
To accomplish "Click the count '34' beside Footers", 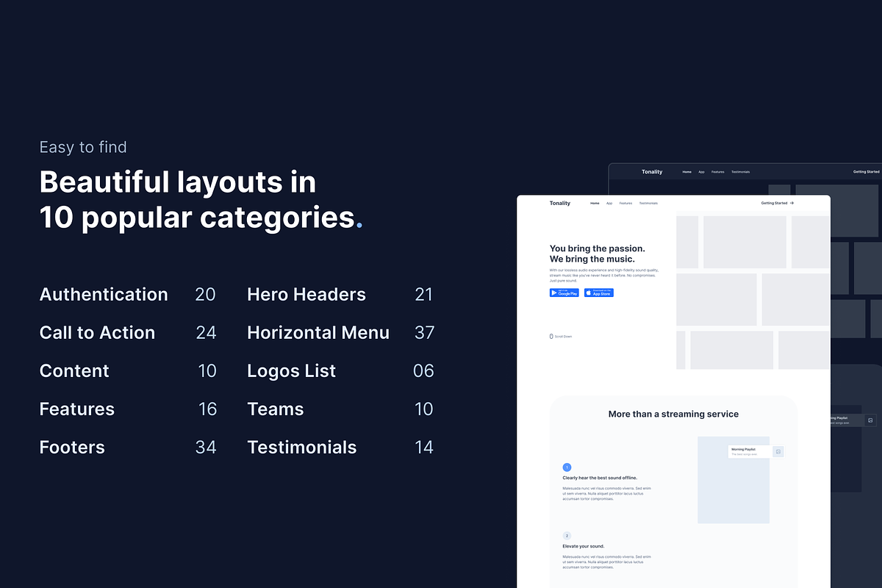I will [206, 448].
